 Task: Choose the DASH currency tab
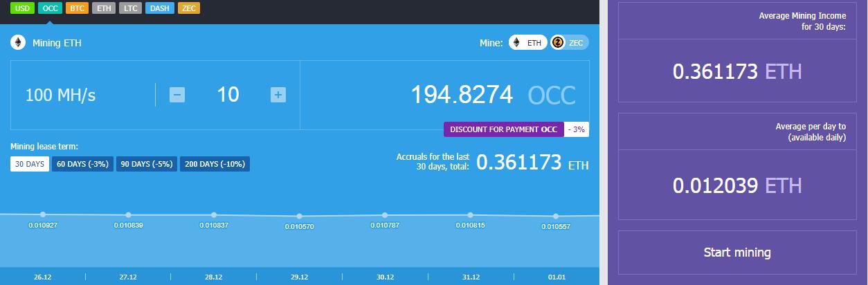[160, 8]
